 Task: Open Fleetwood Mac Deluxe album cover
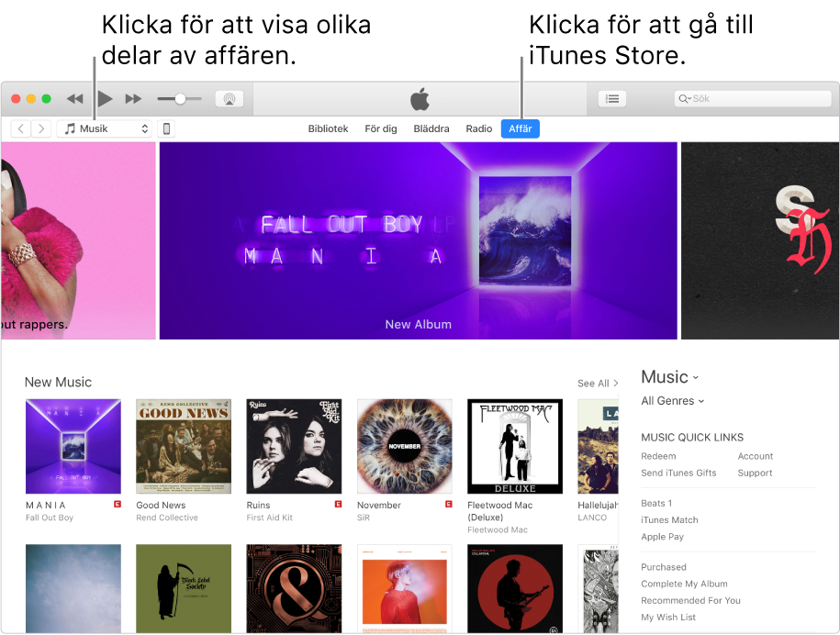515,446
